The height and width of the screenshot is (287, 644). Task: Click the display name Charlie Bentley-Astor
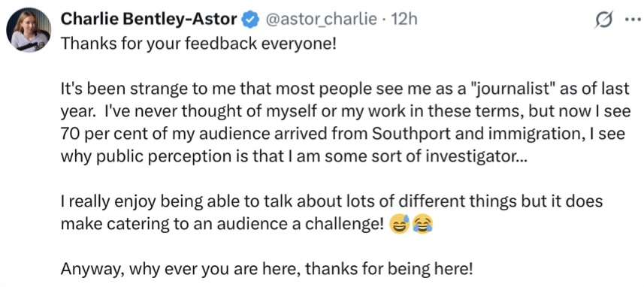149,20
